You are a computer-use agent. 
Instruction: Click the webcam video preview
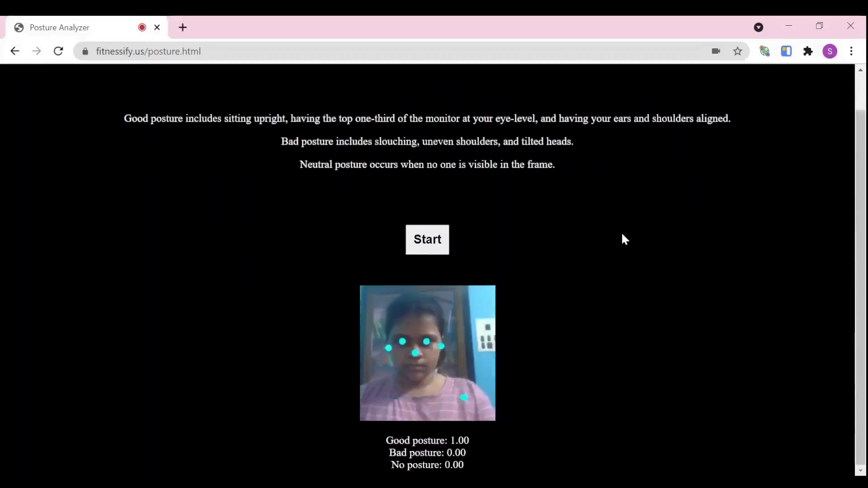(427, 353)
